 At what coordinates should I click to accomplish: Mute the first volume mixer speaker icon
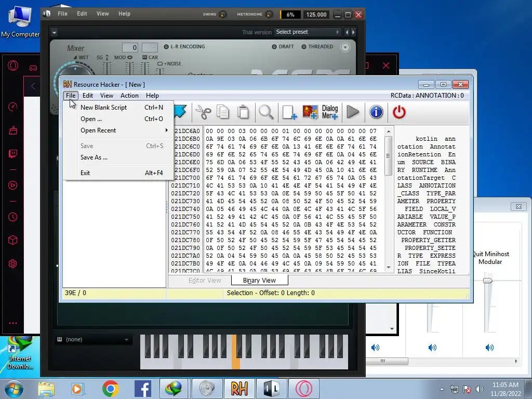375,348
